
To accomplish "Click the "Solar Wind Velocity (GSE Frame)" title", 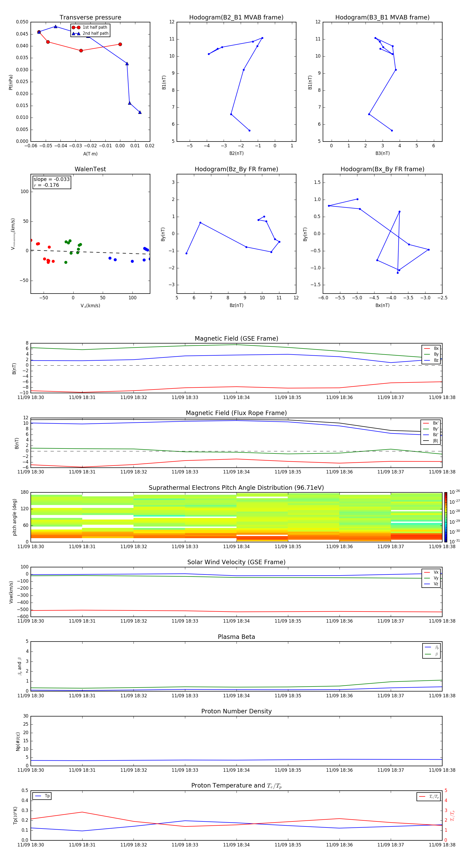I will (x=236, y=562).
